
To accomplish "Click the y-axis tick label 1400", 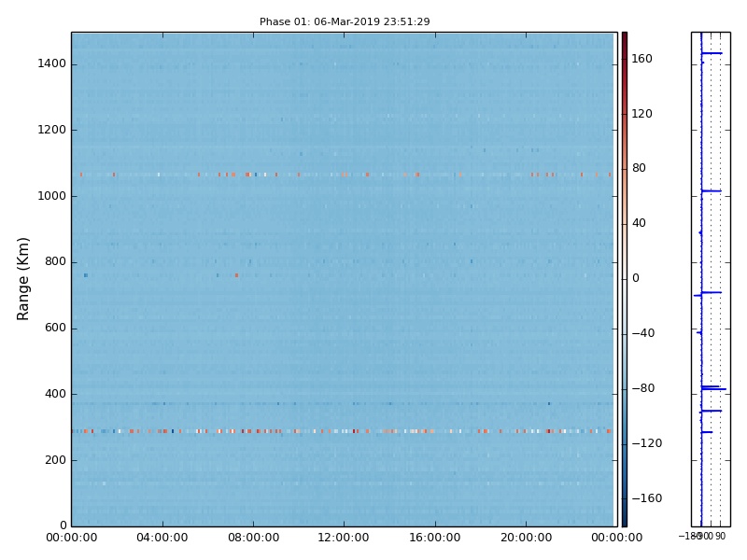I will [x=52, y=63].
